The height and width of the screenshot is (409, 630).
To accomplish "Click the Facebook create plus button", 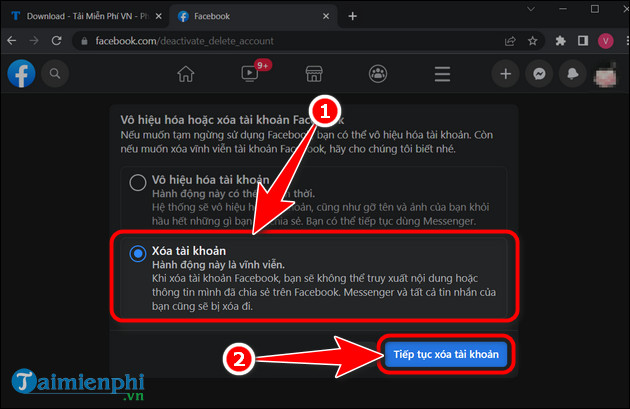I will pyautogui.click(x=505, y=74).
